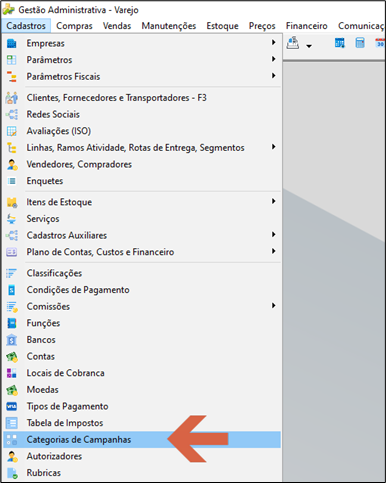The image size is (386, 483).
Task: Click the Locais de Cobranca icon
Action: (x=12, y=373)
